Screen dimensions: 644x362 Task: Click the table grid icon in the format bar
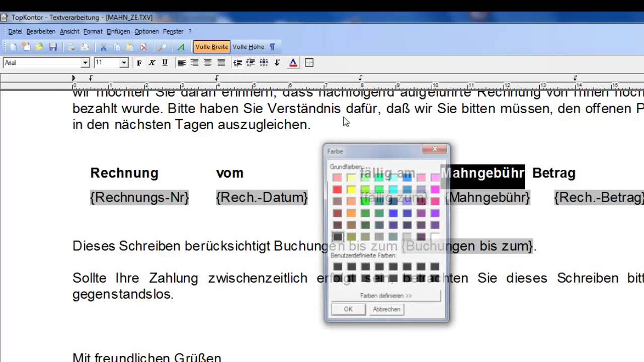[x=309, y=63]
